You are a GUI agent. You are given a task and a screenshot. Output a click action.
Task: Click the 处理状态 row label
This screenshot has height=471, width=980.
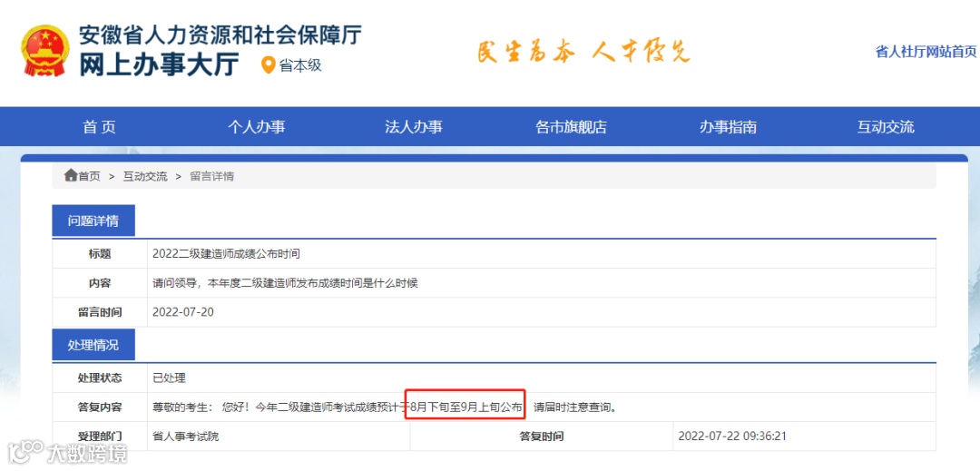(100, 378)
